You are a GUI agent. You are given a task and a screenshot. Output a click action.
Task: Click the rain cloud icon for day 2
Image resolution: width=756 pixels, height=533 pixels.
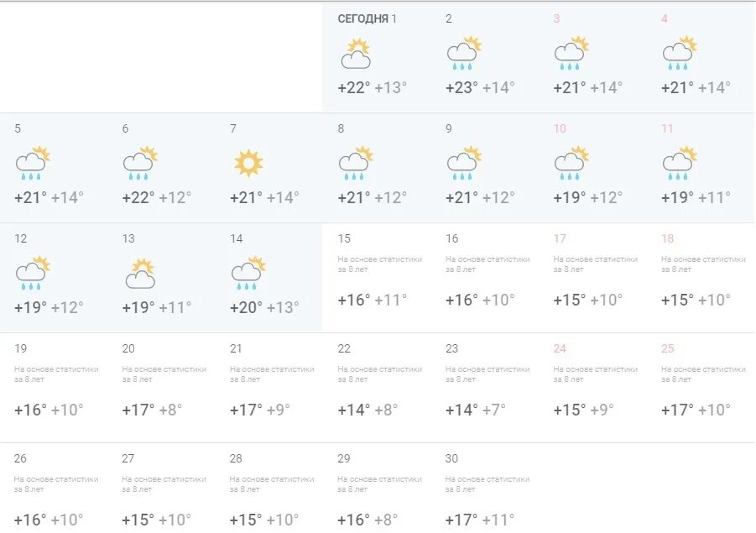(464, 53)
